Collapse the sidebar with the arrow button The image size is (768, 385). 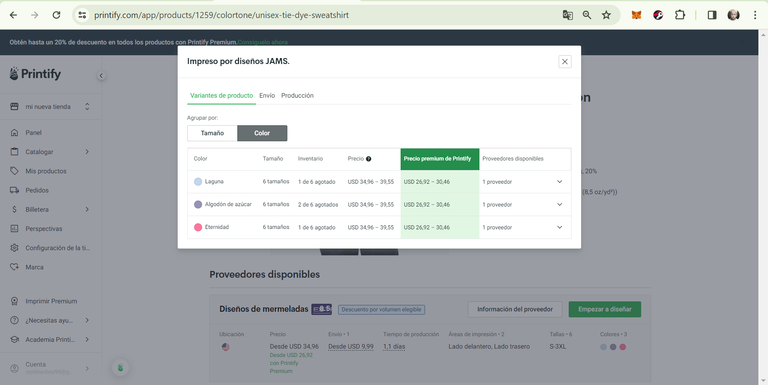point(101,75)
